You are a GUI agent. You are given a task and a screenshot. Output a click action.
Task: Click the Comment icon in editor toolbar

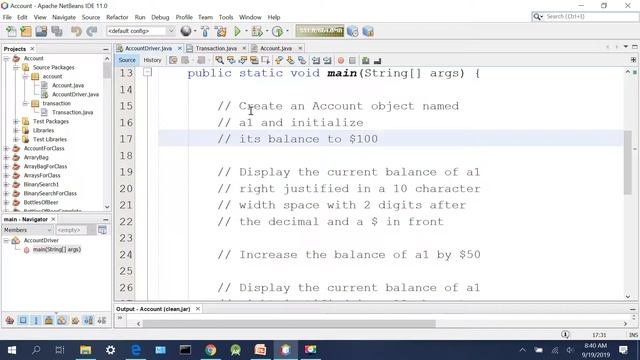click(366, 60)
